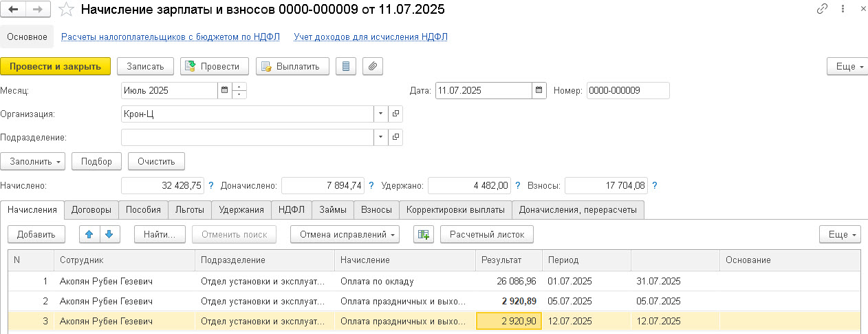Move row up with arrow button
This screenshot has width=868, height=334.
coord(89,234)
